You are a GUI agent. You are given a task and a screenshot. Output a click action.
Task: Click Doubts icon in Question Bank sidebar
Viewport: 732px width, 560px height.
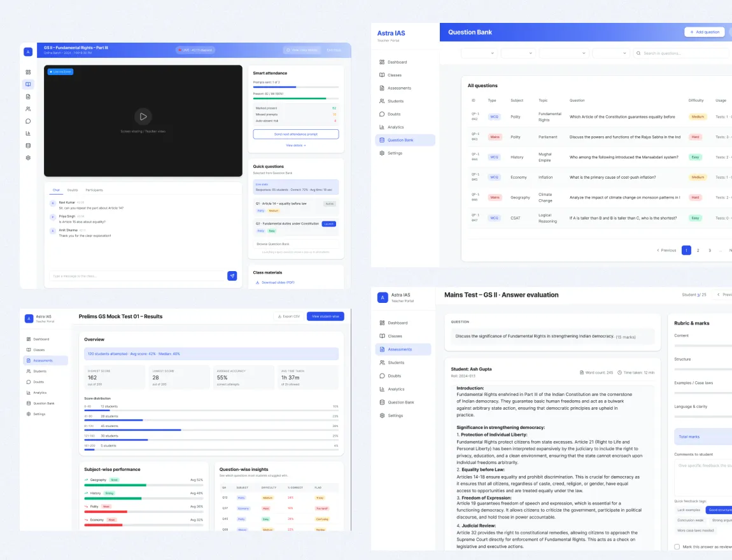(x=382, y=115)
